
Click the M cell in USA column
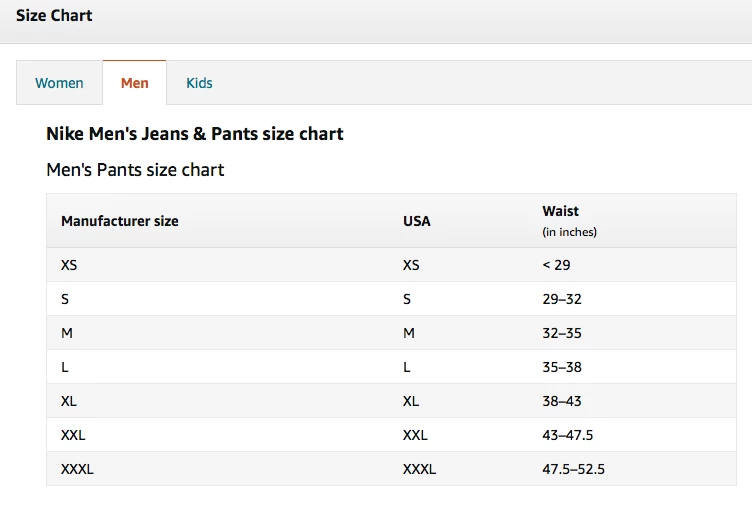(408, 333)
